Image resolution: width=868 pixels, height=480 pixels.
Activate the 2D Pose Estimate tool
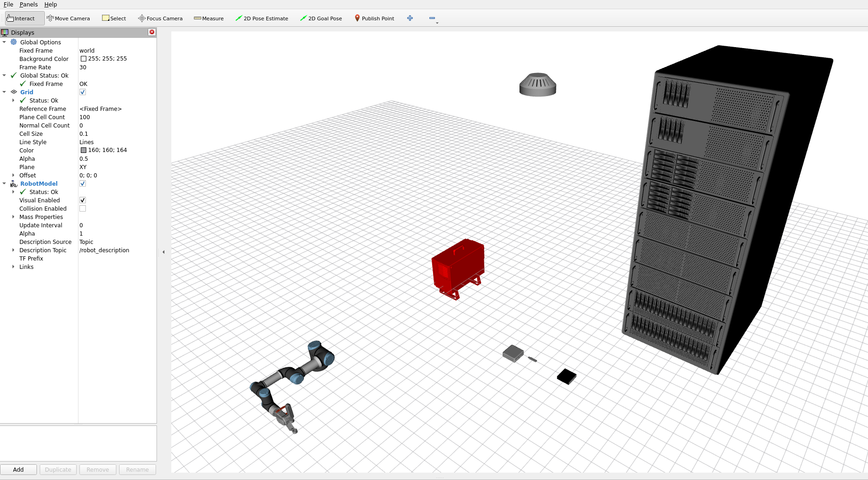coord(262,18)
